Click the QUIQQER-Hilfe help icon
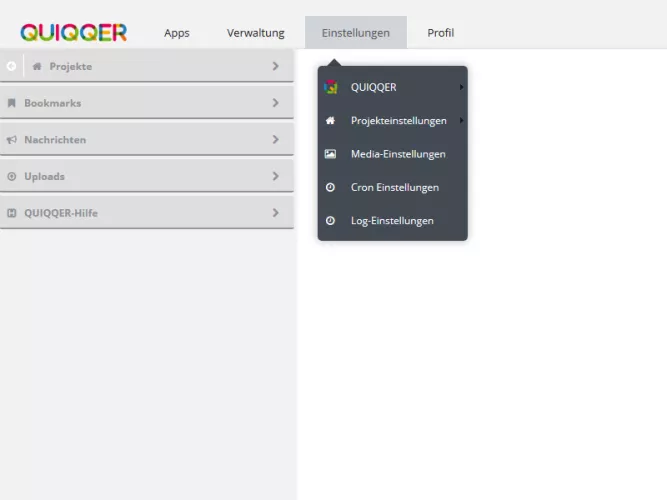Viewport: 667px width, 500px height. 12,213
